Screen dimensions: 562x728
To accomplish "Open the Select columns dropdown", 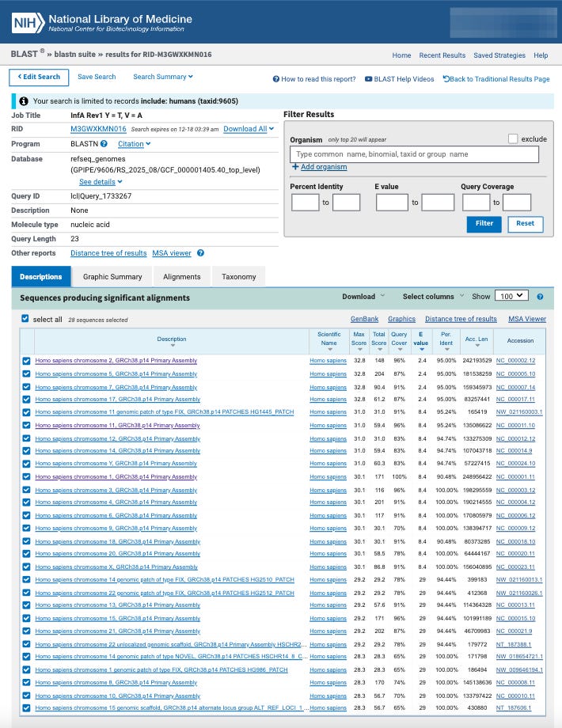I will [x=433, y=297].
